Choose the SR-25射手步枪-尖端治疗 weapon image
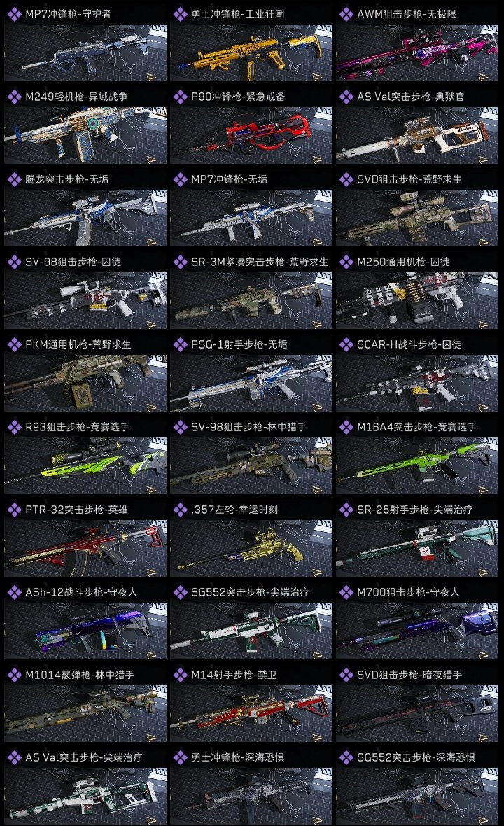 pos(417,548)
